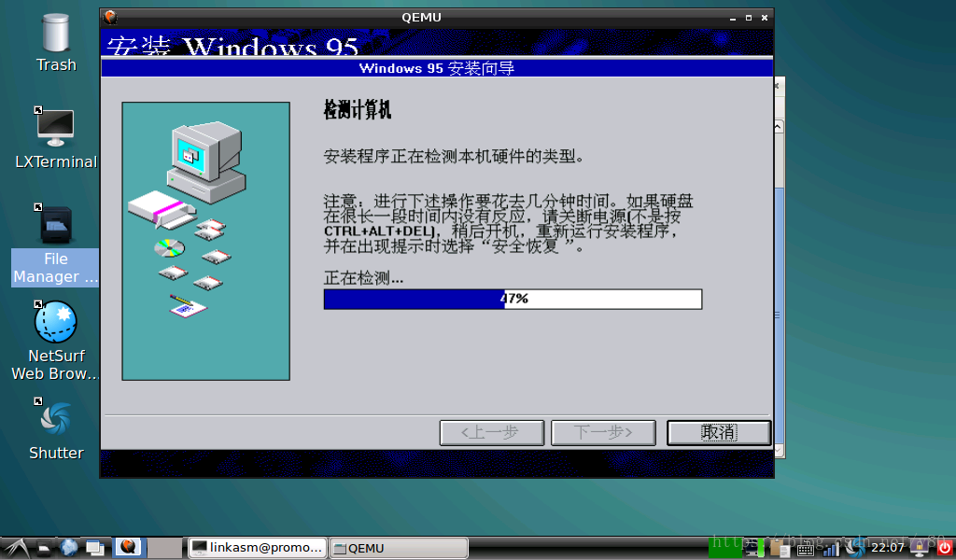Click the show desktop windows icon

[94, 548]
